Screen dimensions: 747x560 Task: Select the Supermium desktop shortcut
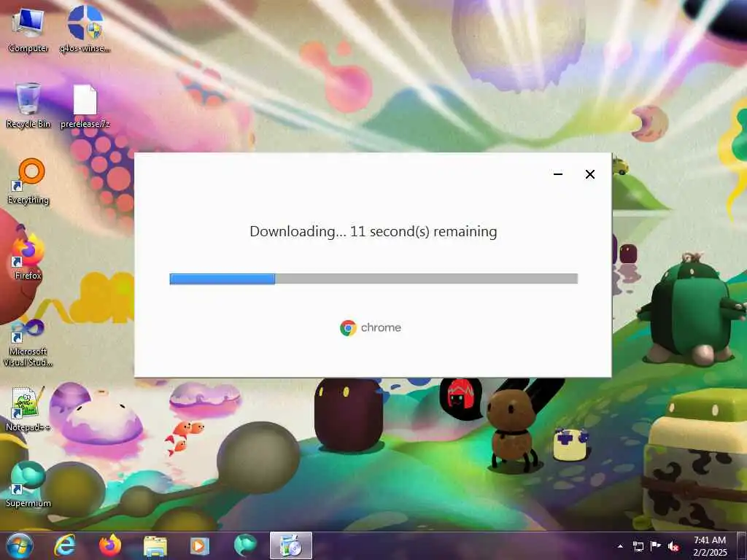coord(28,484)
